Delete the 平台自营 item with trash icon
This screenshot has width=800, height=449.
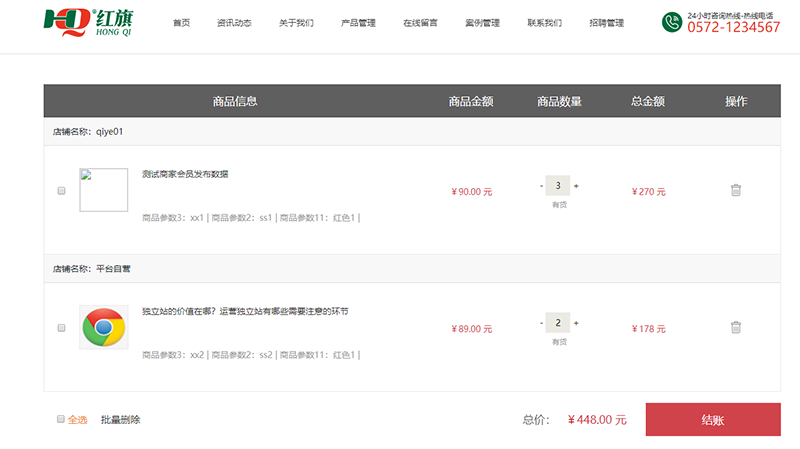pos(736,327)
